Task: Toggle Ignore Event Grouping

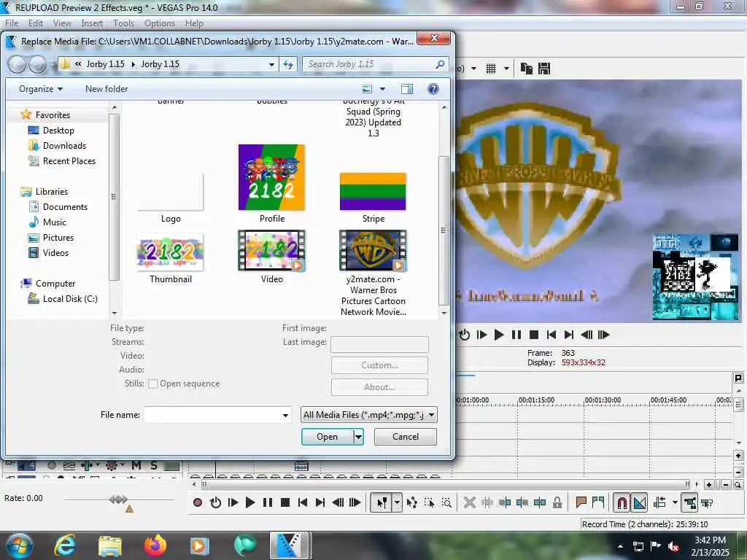Action: click(708, 502)
